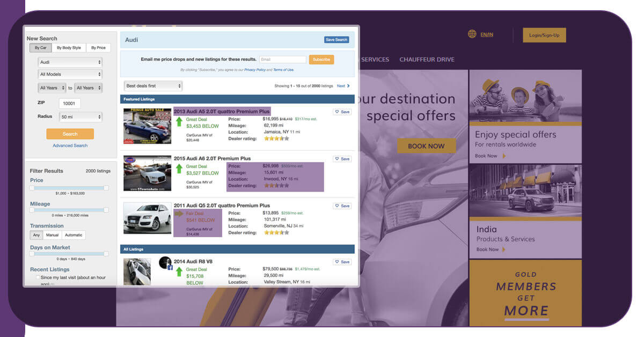Screen dimensions: 644x337
Task: Open the 2013 Audi A5 2.0T quattro title
Action: 222,112
